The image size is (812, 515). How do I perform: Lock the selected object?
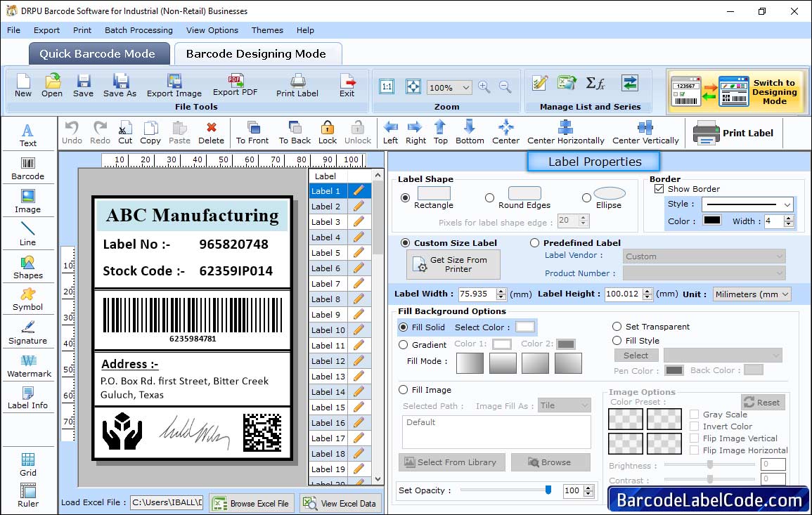[x=328, y=133]
